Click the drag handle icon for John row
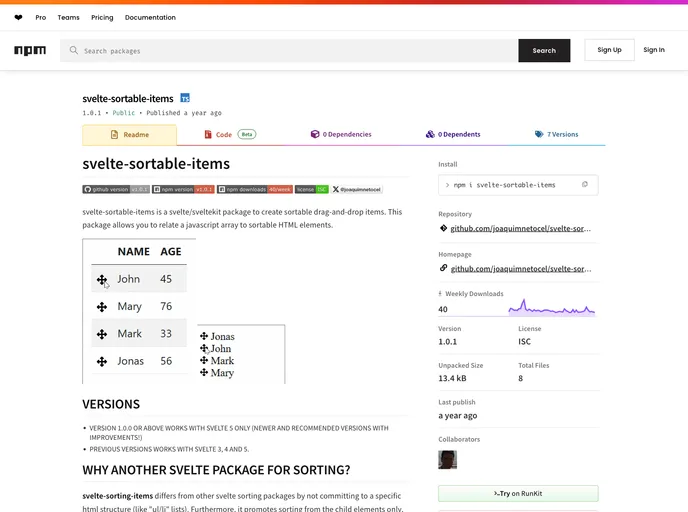Screen dimensions: 688x512 [x=102, y=279]
